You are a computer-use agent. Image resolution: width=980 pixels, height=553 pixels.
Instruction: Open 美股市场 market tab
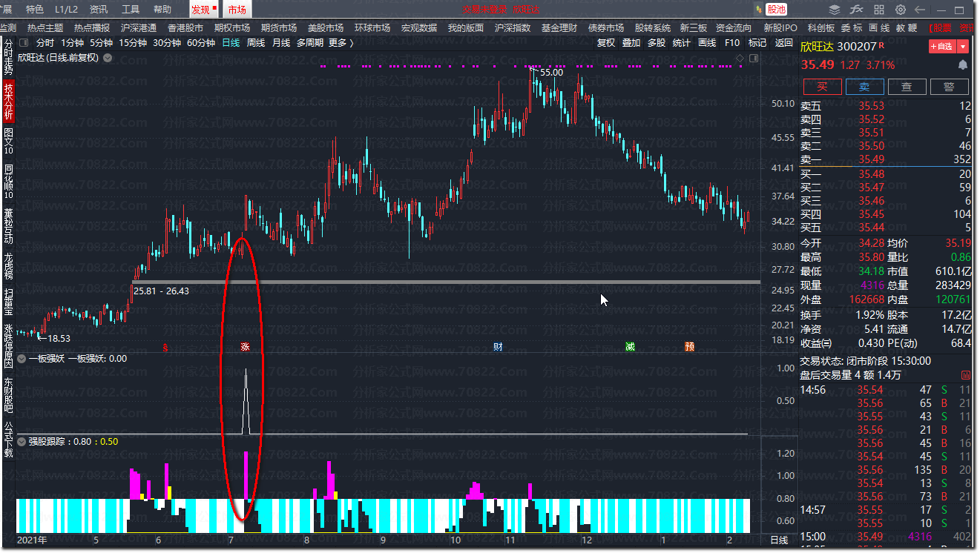(x=326, y=27)
